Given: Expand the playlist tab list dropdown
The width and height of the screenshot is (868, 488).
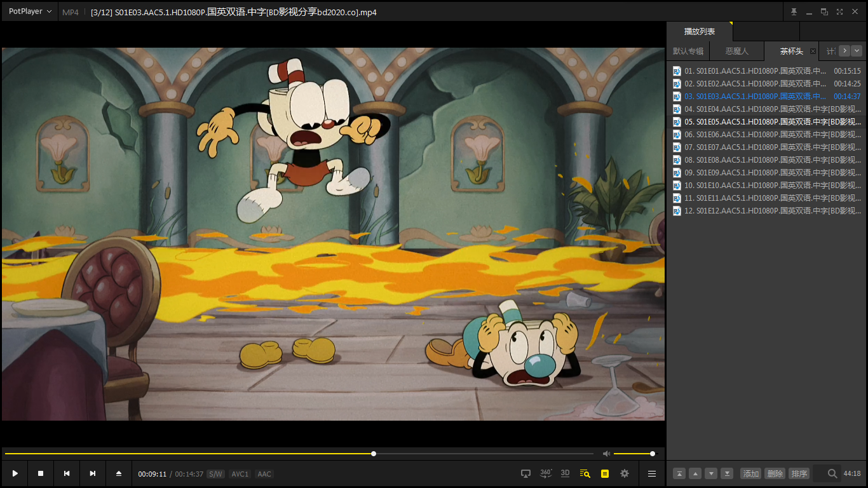Looking at the screenshot, I should [857, 51].
